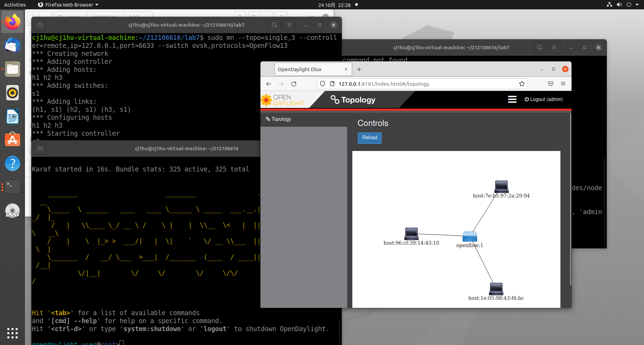Switch to the OpenDaylight Dlux tab
The height and width of the screenshot is (345, 644).
pos(313,69)
